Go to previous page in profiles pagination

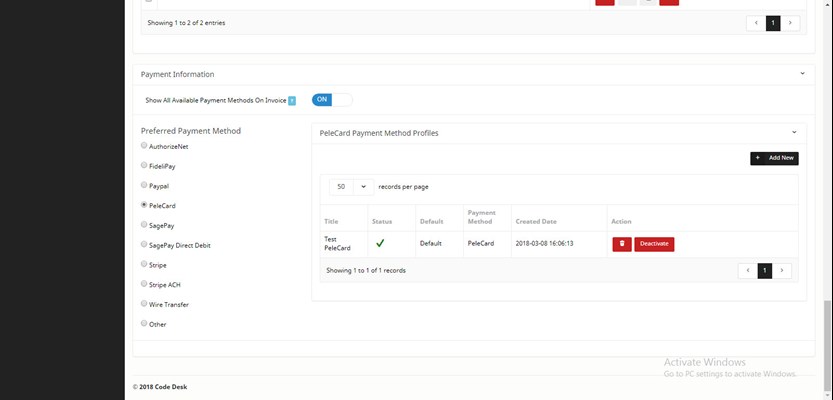747,271
